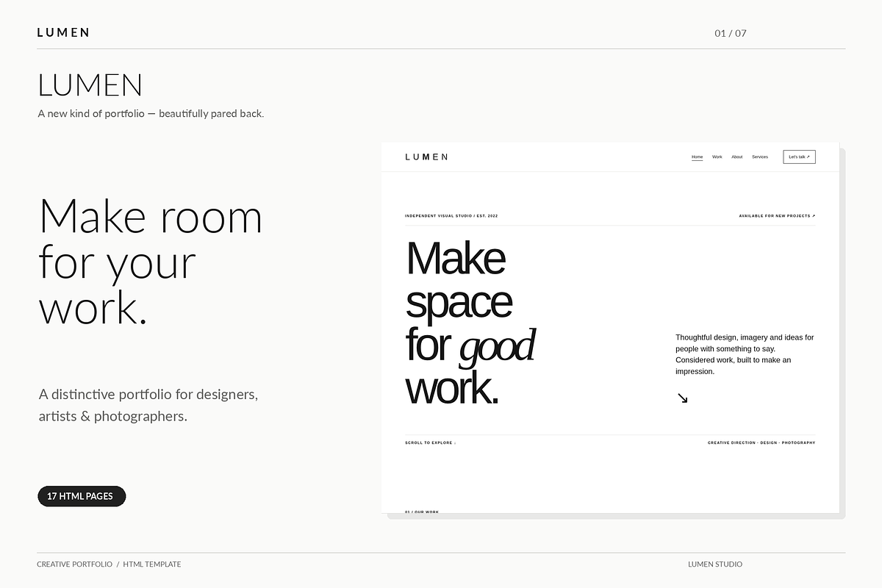Open the Home nav link
This screenshot has height=588, width=882.
click(697, 157)
